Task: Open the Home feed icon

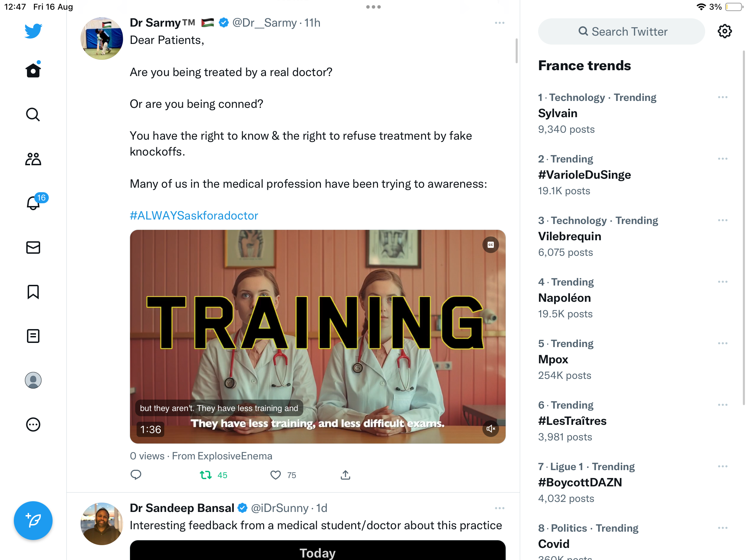Action: (x=33, y=70)
